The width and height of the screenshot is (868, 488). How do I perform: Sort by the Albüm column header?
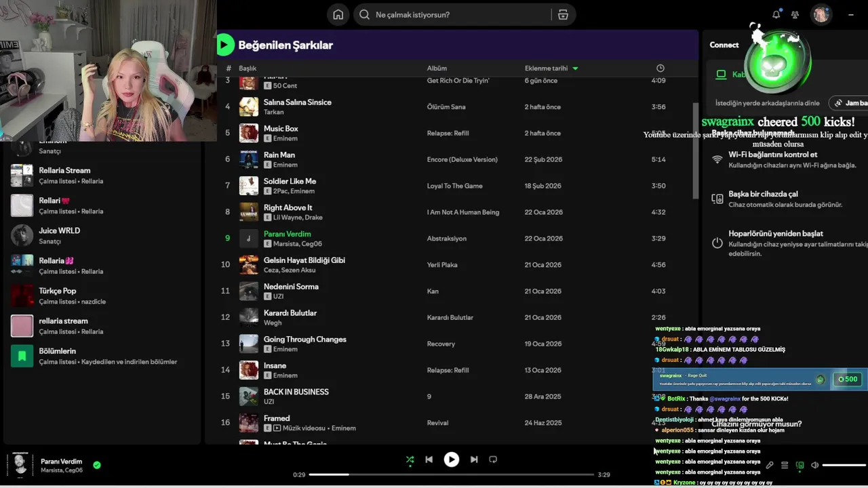437,68
